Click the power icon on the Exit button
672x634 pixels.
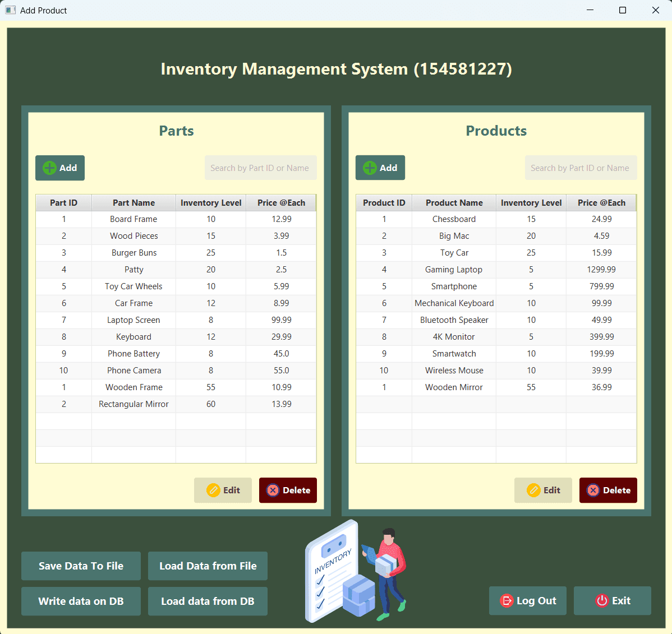[x=601, y=600]
